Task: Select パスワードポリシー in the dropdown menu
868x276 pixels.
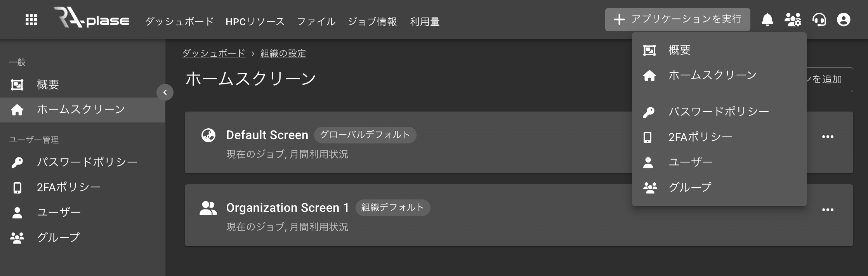Action: (718, 112)
